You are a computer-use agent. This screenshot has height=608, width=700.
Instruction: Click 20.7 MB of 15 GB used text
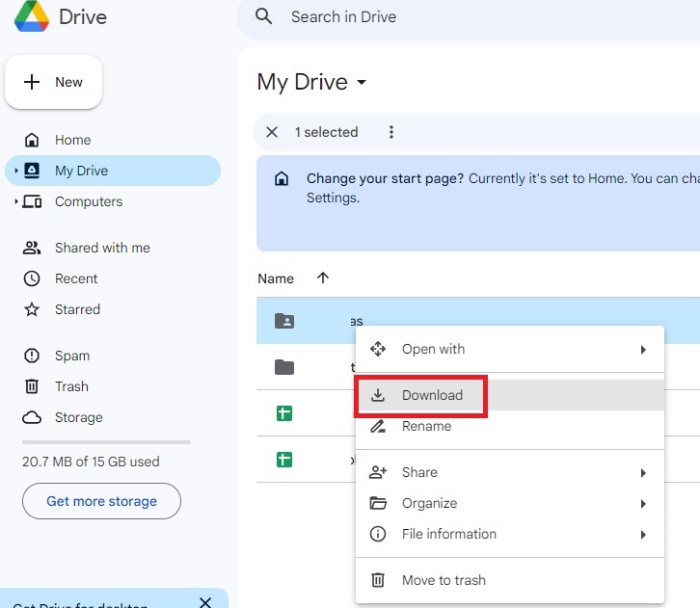[x=91, y=462]
